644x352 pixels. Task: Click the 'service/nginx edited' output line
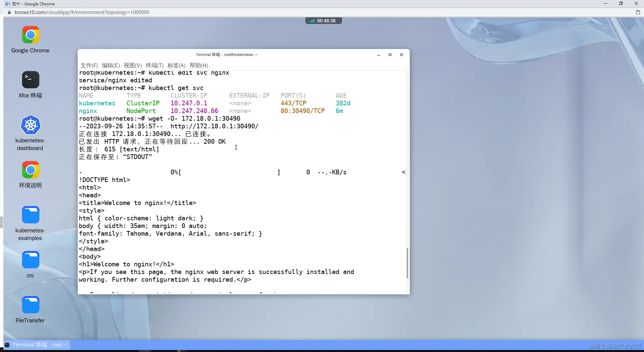pos(115,80)
